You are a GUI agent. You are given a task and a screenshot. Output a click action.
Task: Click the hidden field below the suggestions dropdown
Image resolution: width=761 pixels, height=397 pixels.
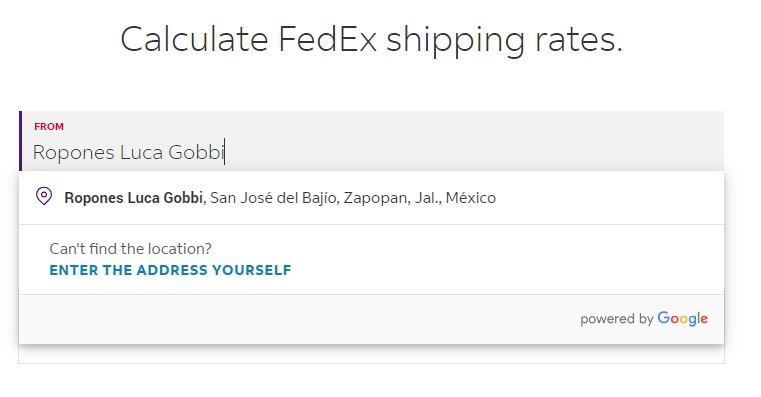[371, 354]
